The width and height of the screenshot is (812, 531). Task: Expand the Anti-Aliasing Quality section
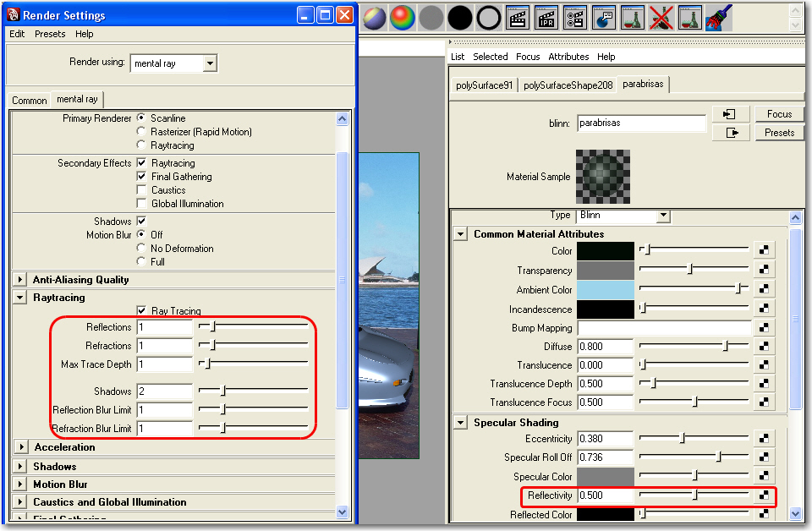[x=19, y=280]
